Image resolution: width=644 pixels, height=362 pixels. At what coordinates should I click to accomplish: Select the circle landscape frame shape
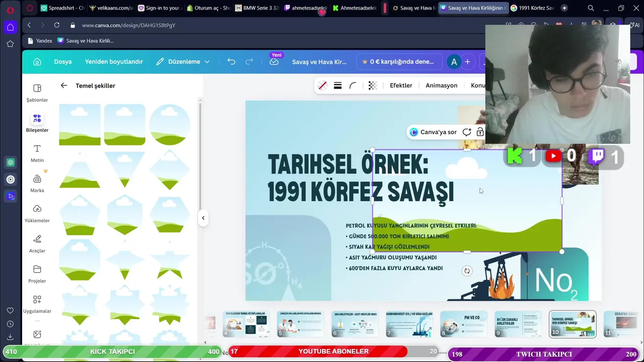click(x=170, y=125)
